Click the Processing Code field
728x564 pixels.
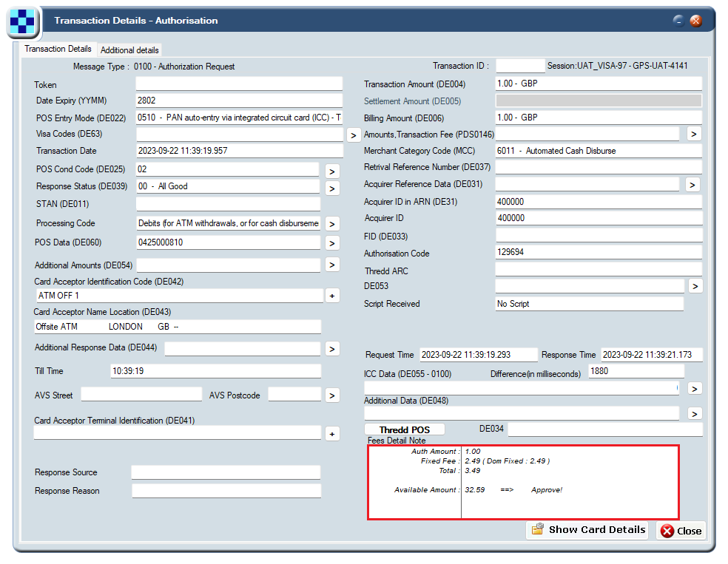tap(228, 223)
